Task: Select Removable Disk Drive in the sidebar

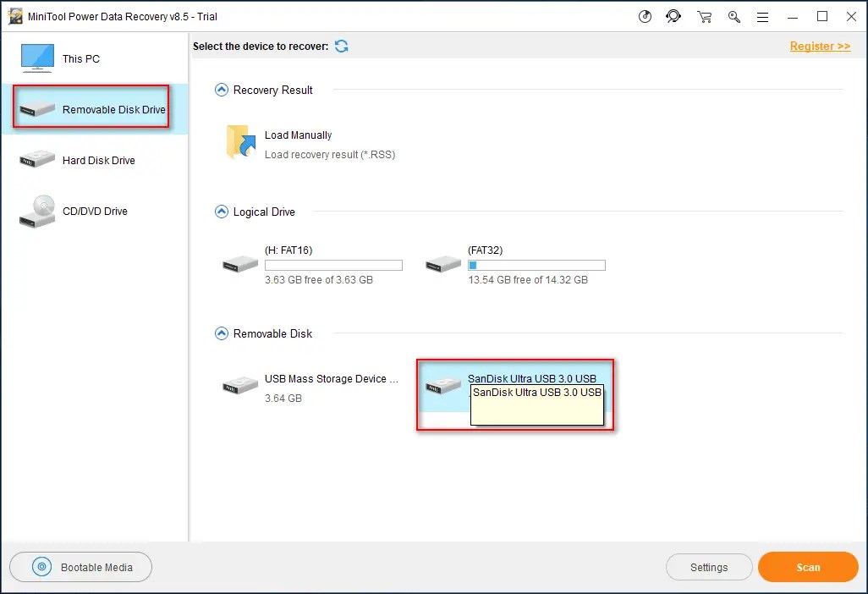Action: click(89, 107)
